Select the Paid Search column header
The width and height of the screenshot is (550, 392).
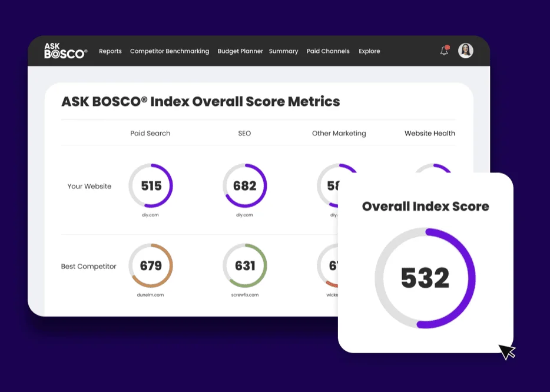tap(150, 133)
